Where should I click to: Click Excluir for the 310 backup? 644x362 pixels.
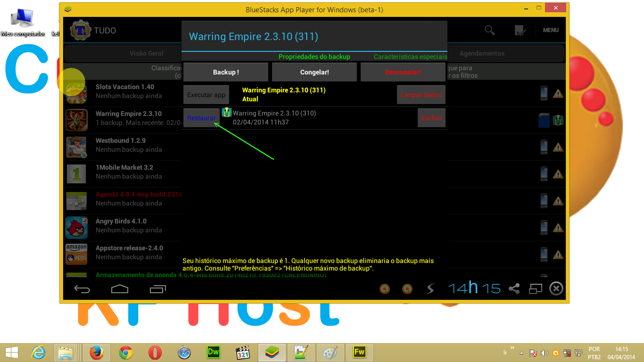(431, 118)
